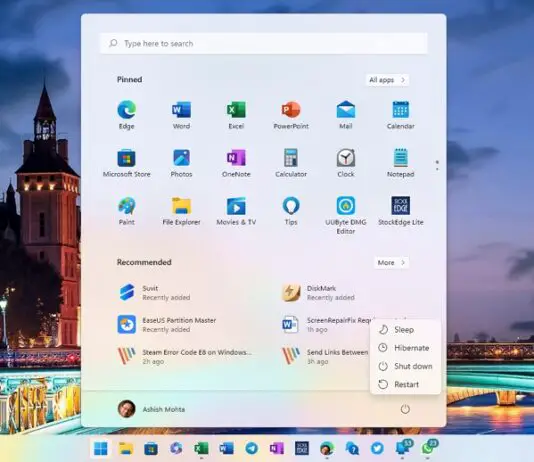Open the Mail app
Screen dimensions: 534x462
tap(346, 115)
